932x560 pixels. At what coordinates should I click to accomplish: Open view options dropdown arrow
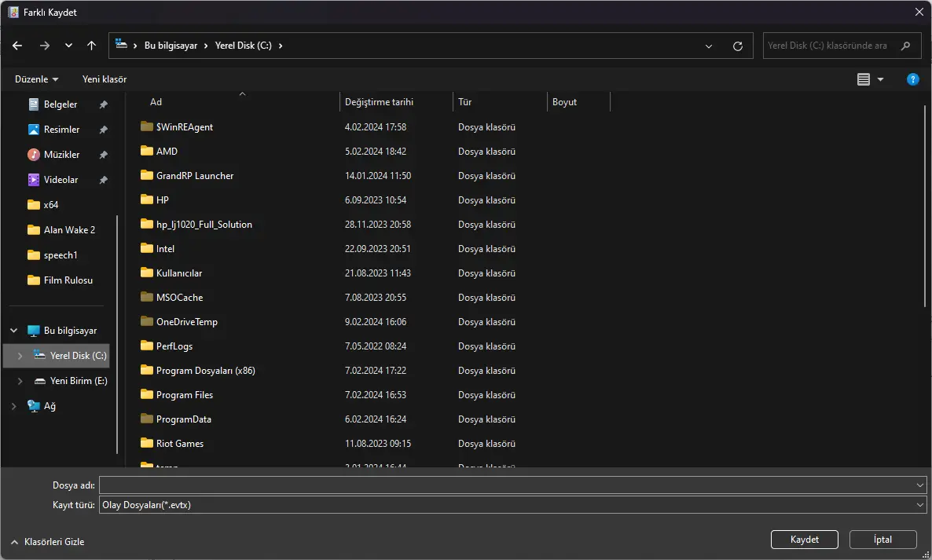[x=880, y=79]
